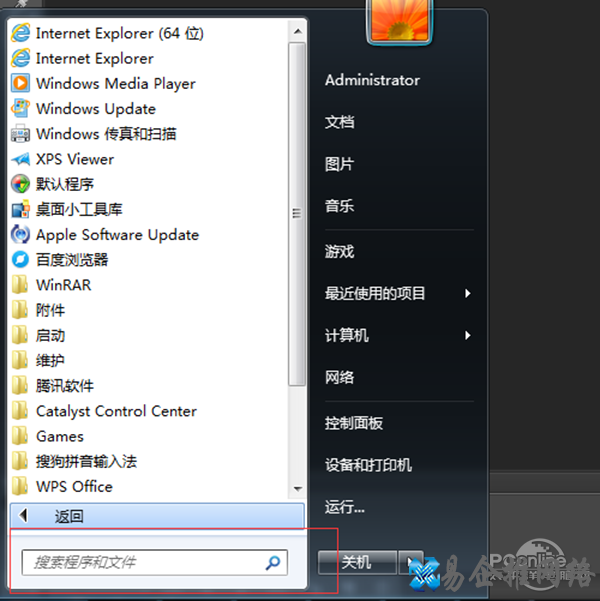The height and width of the screenshot is (601, 600).
Task: Expand 最近使用的项目 submenu arrow
Action: point(467,294)
